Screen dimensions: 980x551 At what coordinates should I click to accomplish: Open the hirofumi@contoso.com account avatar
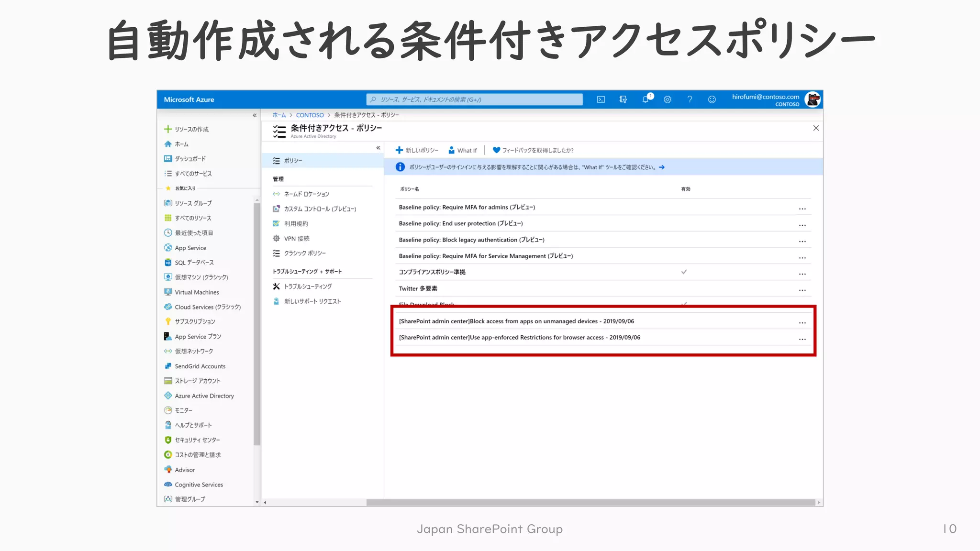click(x=813, y=99)
